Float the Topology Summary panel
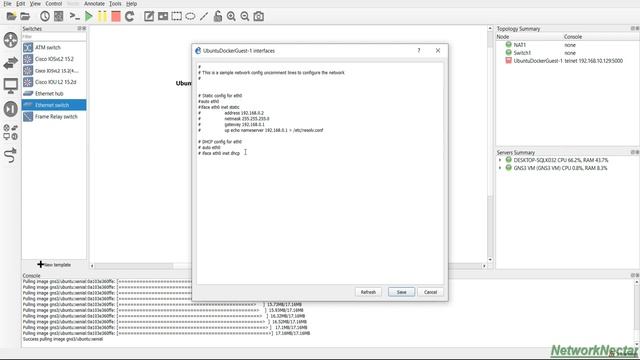The image size is (640, 360). 632,29
